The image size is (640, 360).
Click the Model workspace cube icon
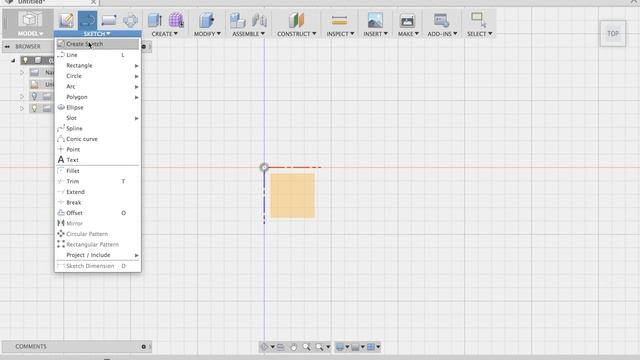coord(30,19)
